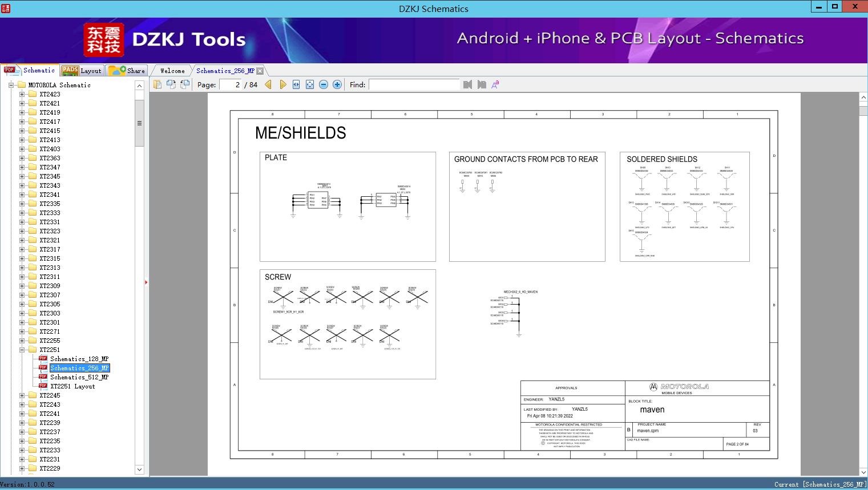The image size is (868, 490).
Task: Expand the XT2423 folder
Action: point(22,94)
